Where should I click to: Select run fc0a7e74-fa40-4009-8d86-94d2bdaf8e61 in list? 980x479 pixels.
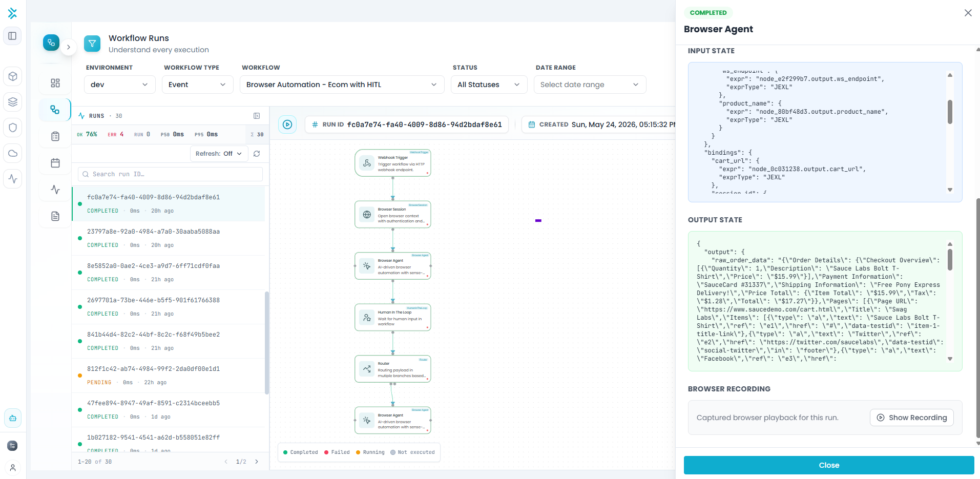(x=169, y=204)
